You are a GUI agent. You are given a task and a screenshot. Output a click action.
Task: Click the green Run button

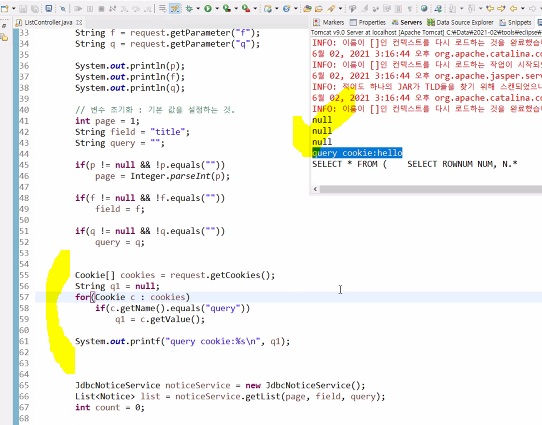(x=208, y=9)
